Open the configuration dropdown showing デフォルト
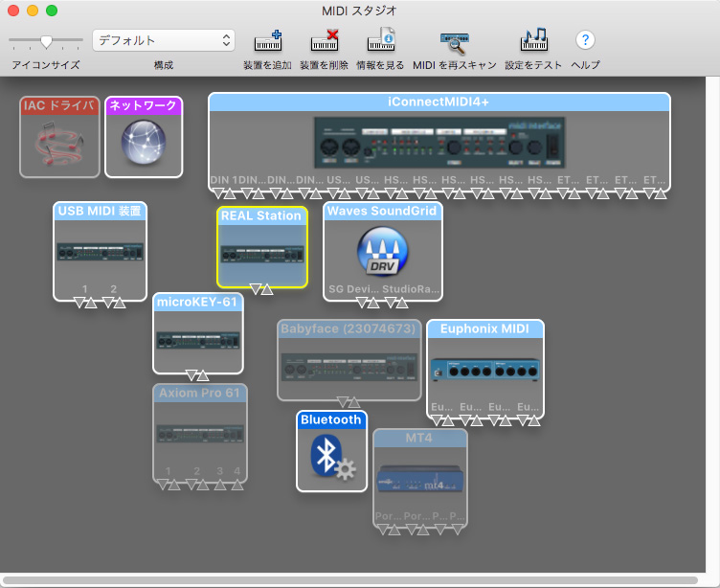The width and height of the screenshot is (720, 588). pyautogui.click(x=164, y=40)
